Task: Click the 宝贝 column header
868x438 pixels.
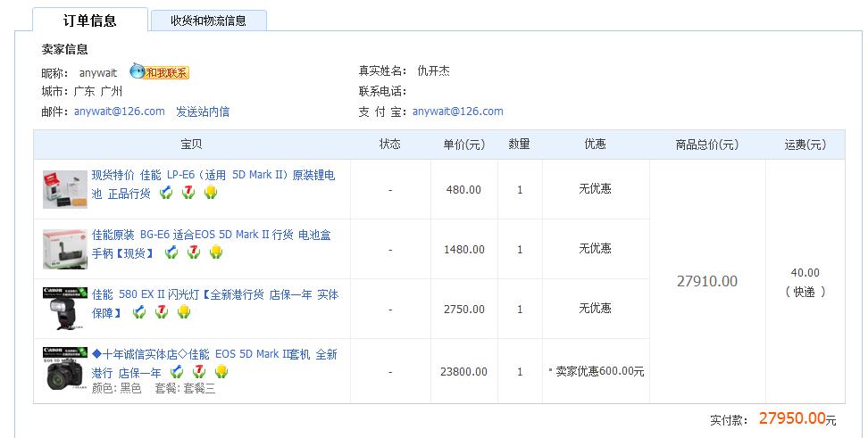Action: 191,145
